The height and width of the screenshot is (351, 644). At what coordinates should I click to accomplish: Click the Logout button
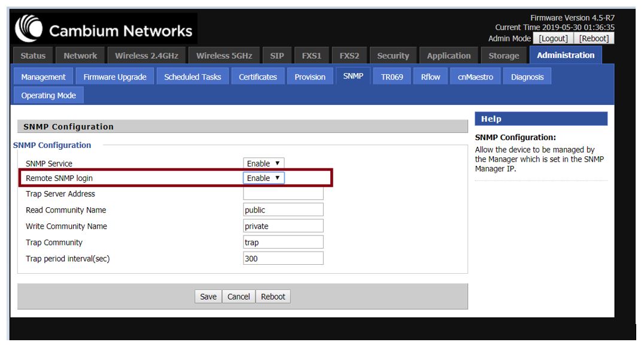[553, 38]
